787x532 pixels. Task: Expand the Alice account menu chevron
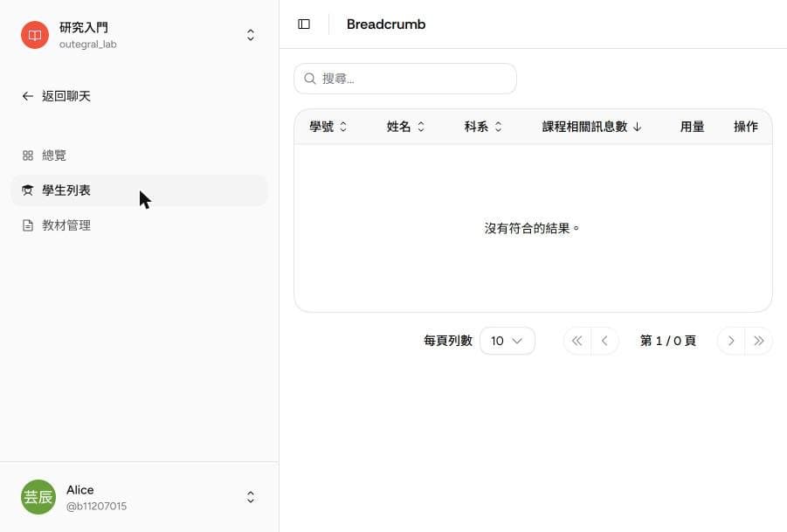point(251,497)
